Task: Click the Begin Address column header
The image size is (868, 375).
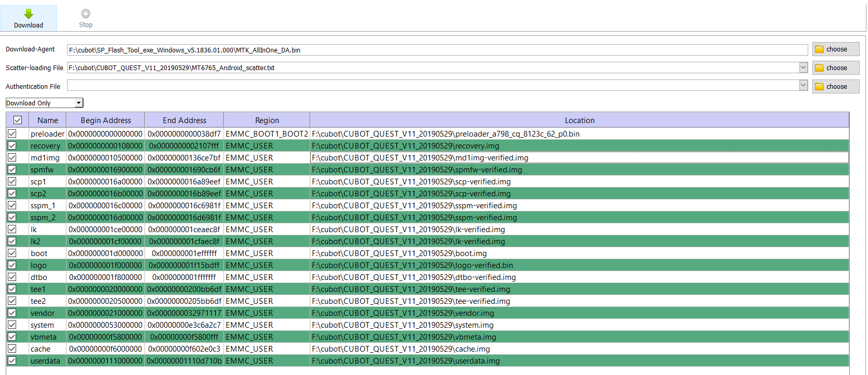Action: pos(106,120)
